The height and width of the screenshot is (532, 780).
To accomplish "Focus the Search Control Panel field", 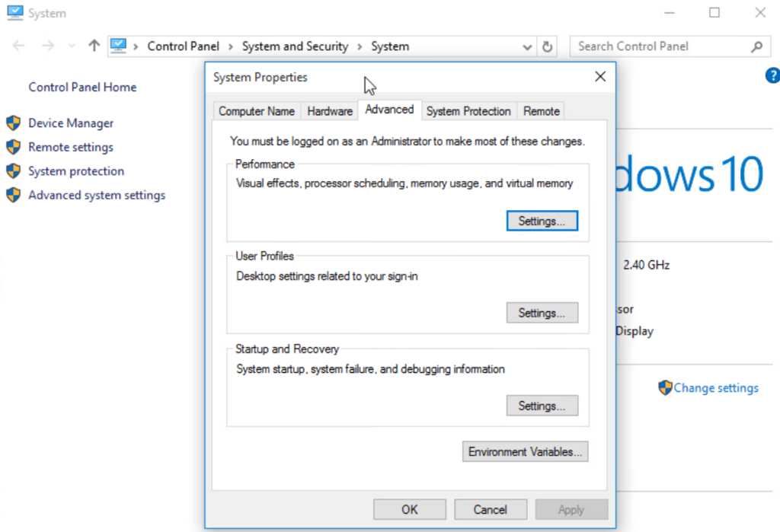I will [x=659, y=46].
